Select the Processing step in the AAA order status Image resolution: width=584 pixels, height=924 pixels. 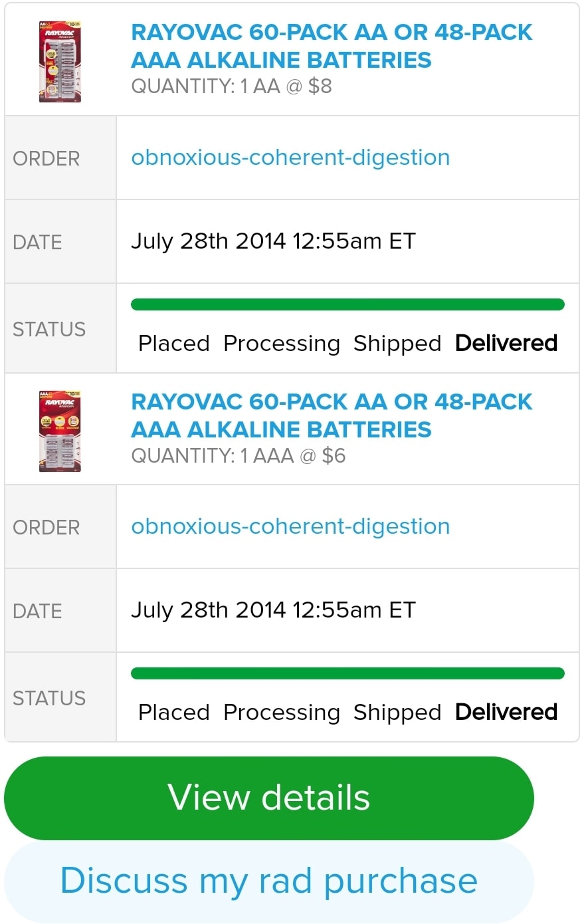pos(281,713)
